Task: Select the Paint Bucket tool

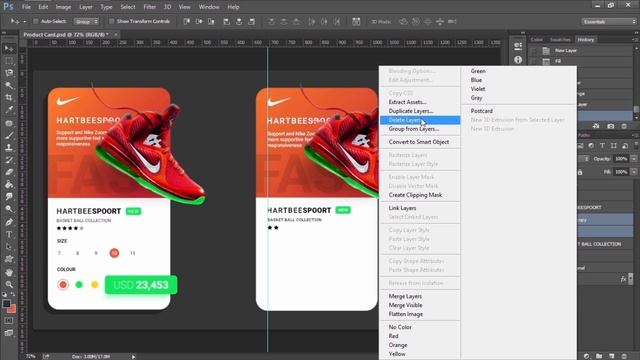Action: [9, 184]
